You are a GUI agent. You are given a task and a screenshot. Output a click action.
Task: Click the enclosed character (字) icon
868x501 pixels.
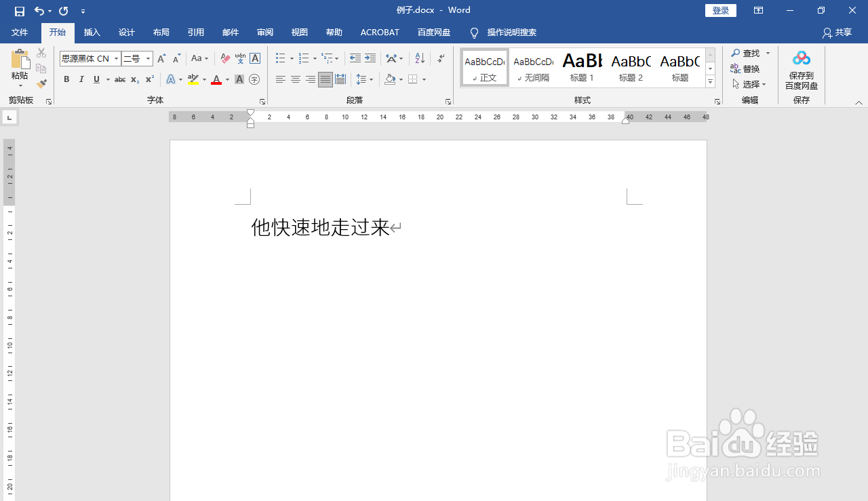click(x=254, y=80)
